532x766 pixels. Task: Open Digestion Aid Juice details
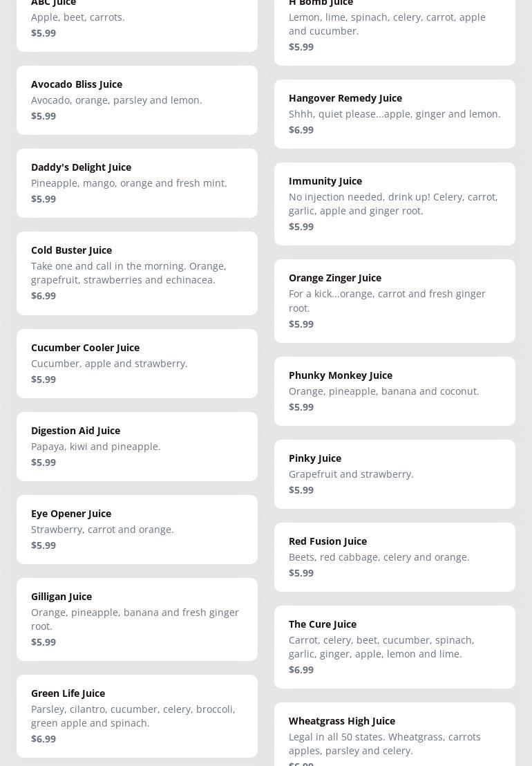[137, 447]
